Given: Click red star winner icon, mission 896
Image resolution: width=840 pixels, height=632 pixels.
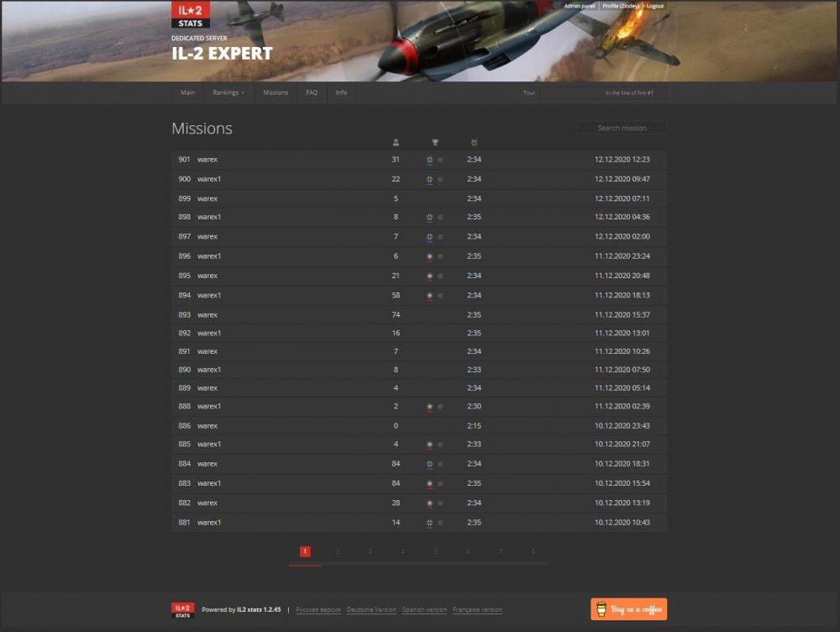Looking at the screenshot, I should [429, 257].
